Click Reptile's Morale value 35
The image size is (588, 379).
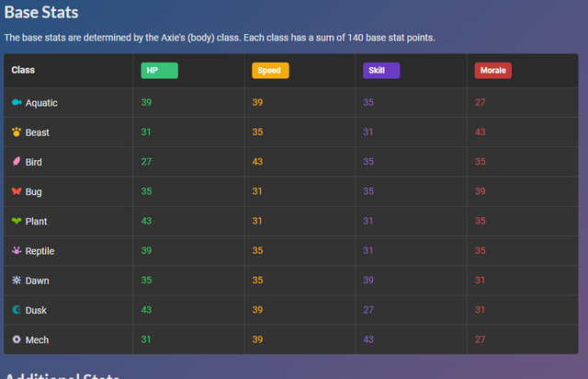[481, 250]
